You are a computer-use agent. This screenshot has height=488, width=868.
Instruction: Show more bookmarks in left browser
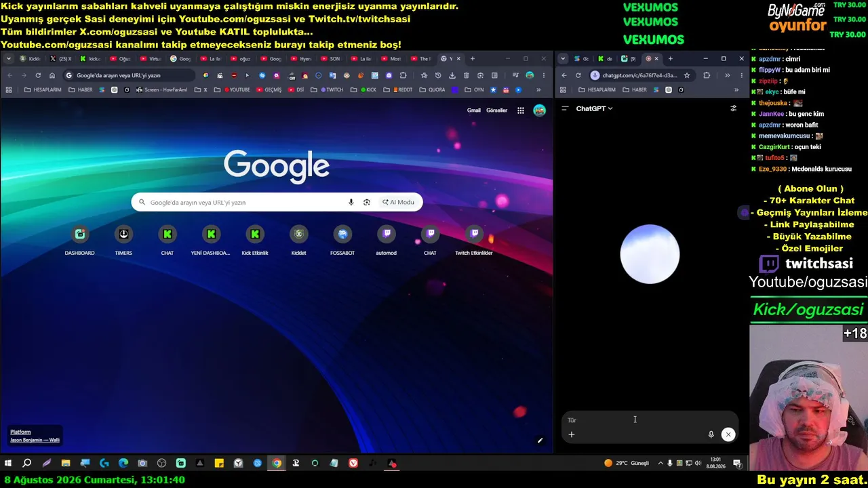point(538,90)
